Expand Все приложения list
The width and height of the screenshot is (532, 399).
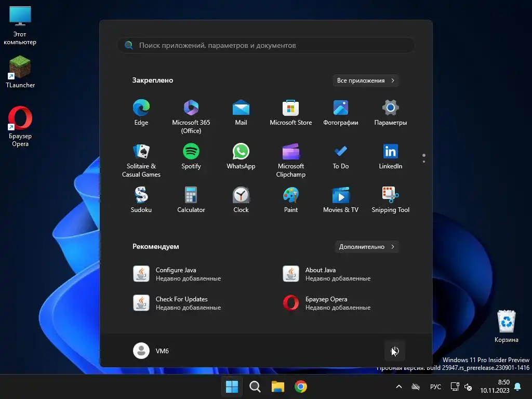point(365,81)
